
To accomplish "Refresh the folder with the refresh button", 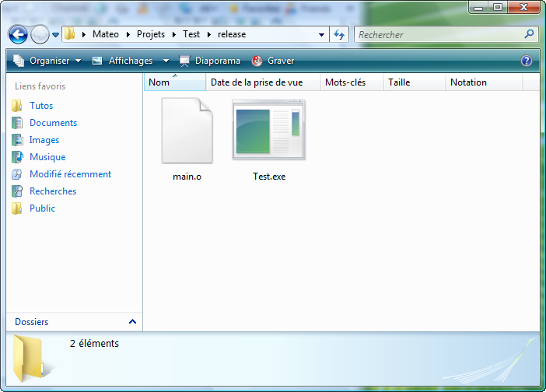I will coord(339,34).
